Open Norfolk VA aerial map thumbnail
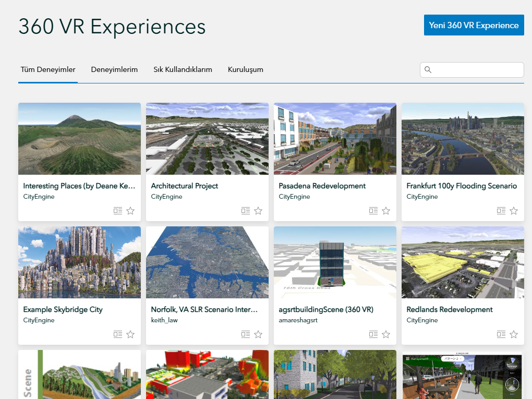Viewport: 532px width, 399px height. tap(207, 262)
